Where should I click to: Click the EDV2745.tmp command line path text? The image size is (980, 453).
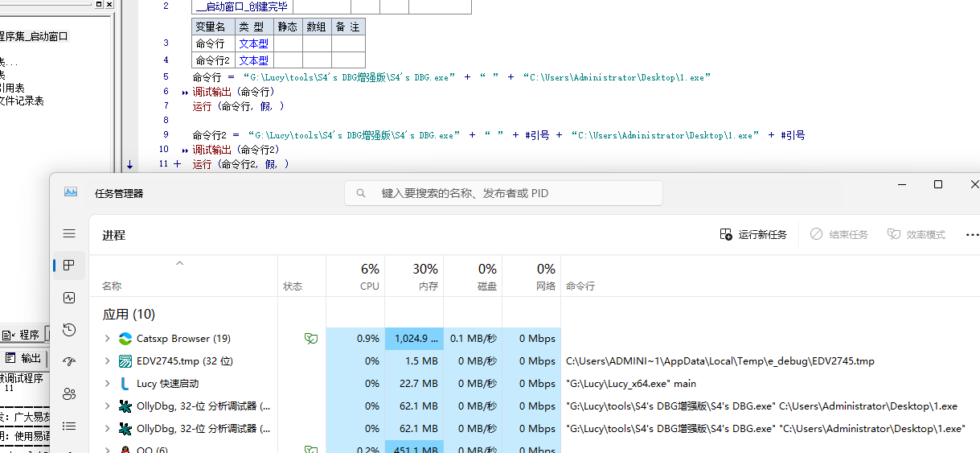pos(720,361)
